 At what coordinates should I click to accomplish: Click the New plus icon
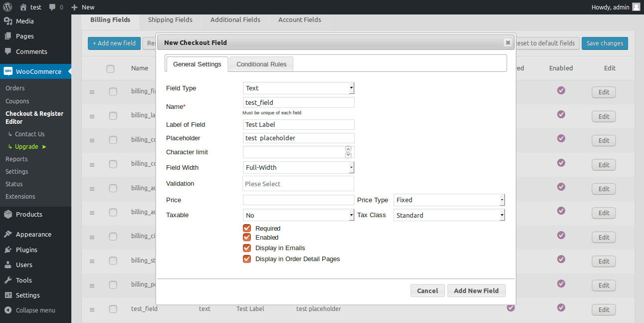[74, 7]
